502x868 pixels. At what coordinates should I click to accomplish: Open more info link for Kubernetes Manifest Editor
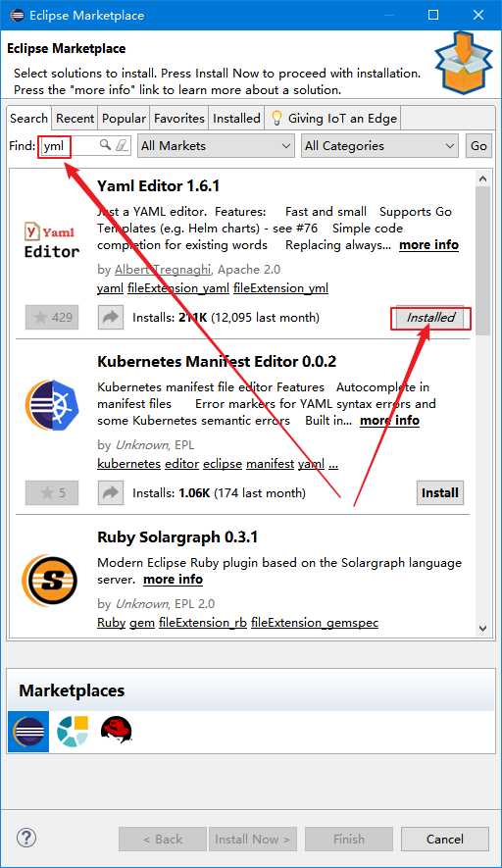[389, 420]
